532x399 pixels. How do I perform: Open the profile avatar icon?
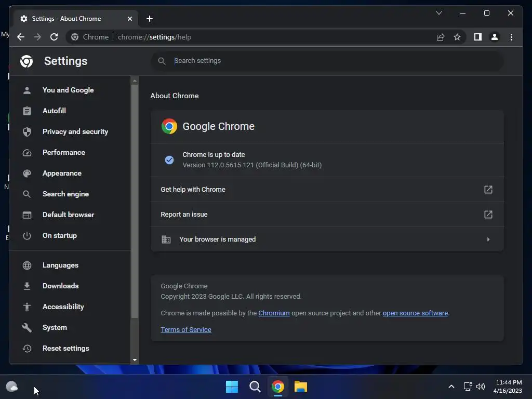pyautogui.click(x=495, y=37)
